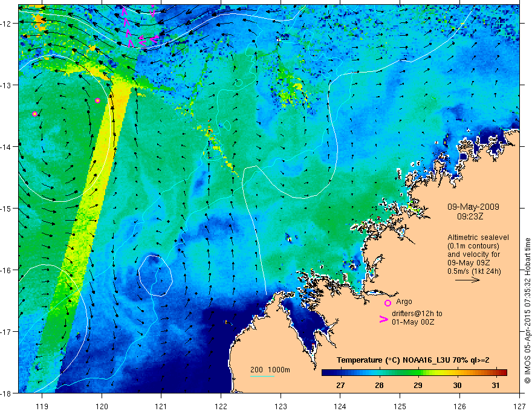Click the dark red end of temperature colorbar
Screen dimensions: 532x411
pos(503,373)
